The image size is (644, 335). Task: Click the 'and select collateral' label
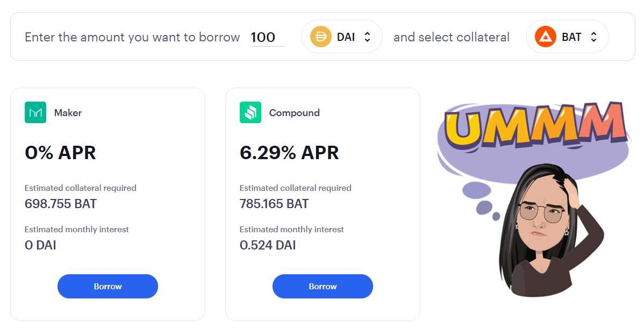(x=451, y=37)
